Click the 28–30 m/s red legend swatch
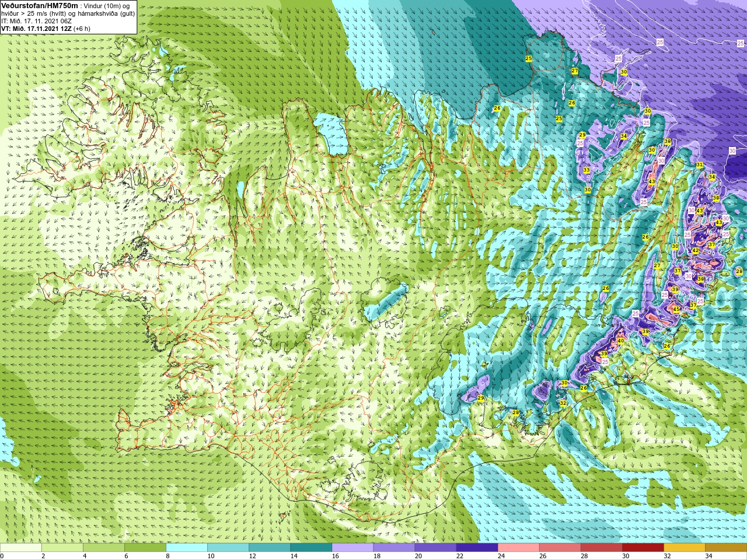 point(601,548)
